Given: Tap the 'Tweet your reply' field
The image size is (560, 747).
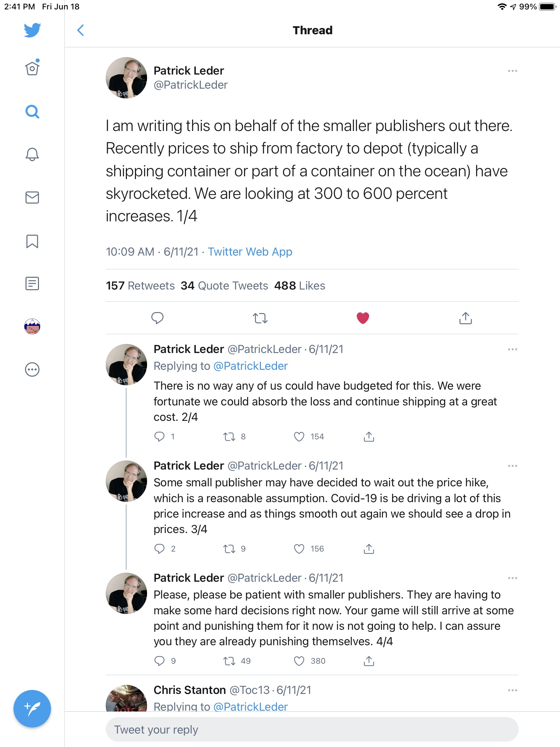Looking at the screenshot, I should click(312, 730).
